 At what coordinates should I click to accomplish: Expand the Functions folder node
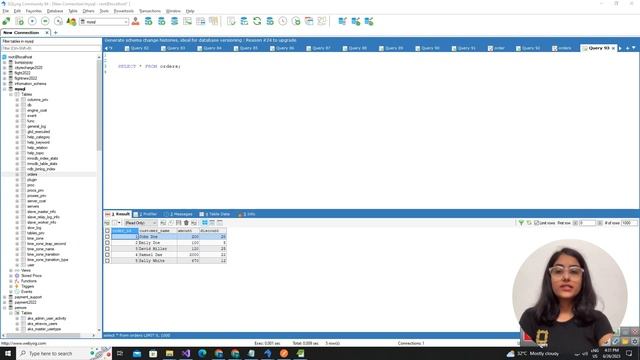[11, 281]
